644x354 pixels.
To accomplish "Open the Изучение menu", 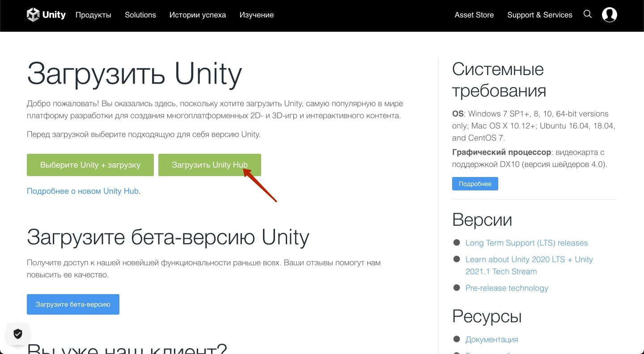I will point(257,15).
